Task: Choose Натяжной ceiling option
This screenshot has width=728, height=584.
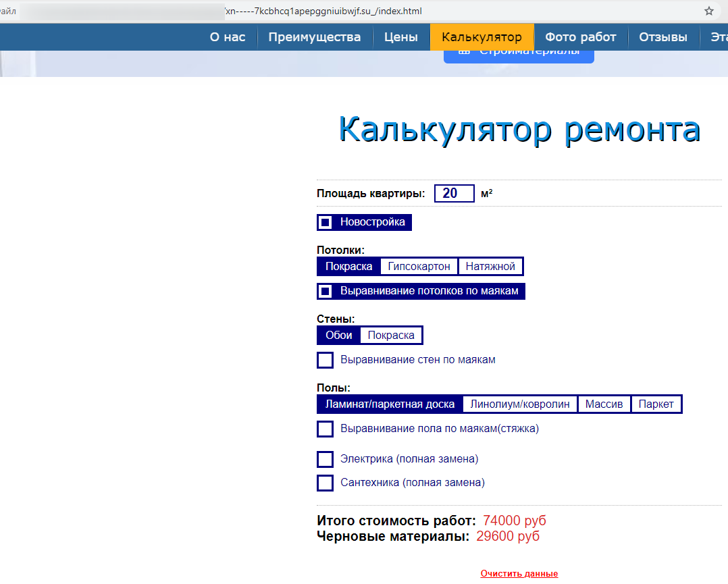Action: coord(490,267)
